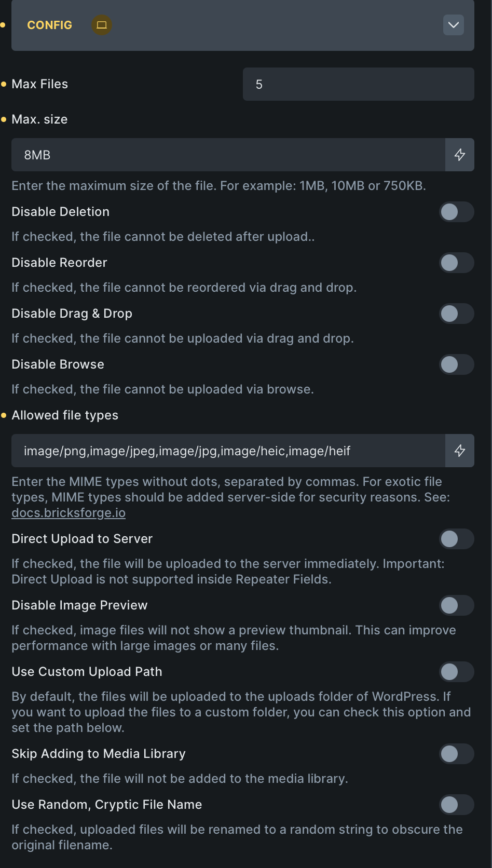Toggle Skip Adding to Media Library
Viewport: 492px width, 868px height.
456,754
